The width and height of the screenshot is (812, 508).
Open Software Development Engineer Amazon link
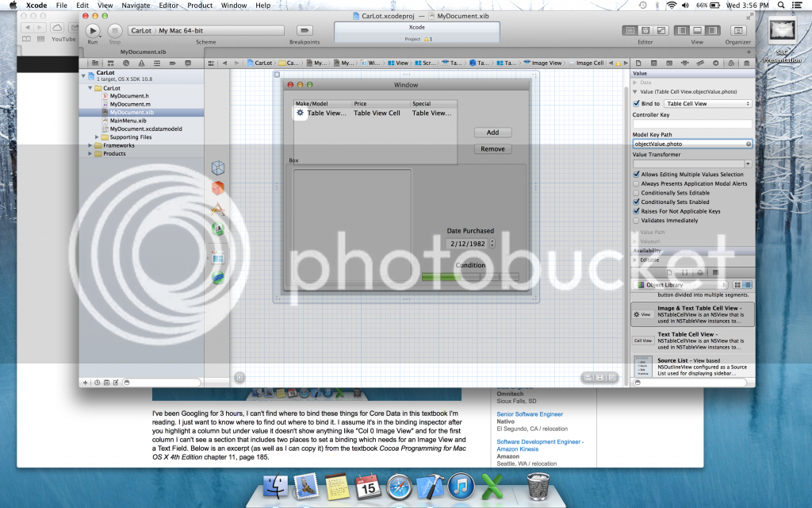tap(539, 445)
